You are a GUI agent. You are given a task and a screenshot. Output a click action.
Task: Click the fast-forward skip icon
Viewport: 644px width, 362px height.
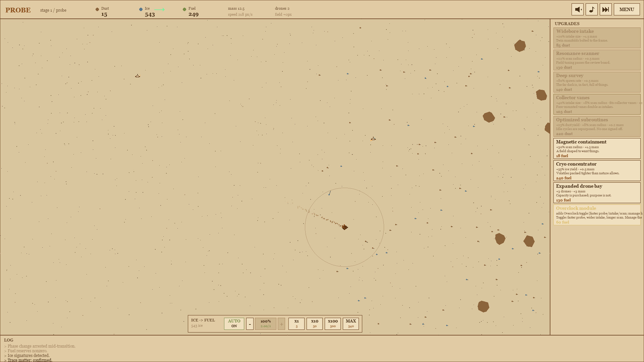click(x=605, y=9)
